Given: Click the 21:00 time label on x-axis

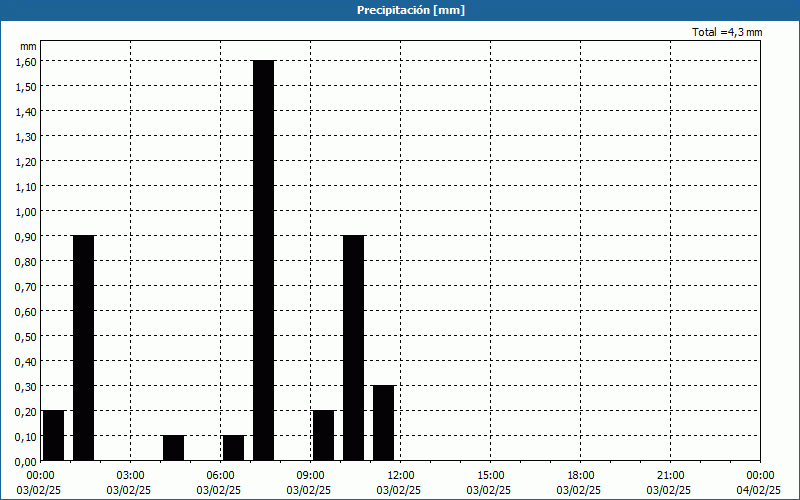Looking at the screenshot, I should coord(670,475).
